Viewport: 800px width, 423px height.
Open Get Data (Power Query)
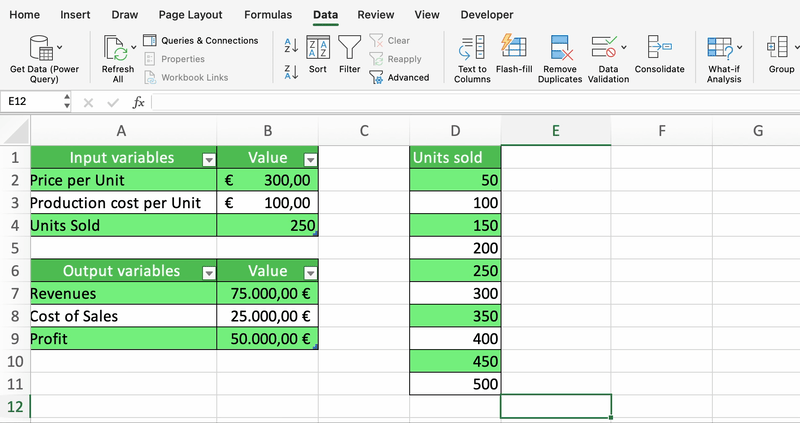(x=44, y=59)
